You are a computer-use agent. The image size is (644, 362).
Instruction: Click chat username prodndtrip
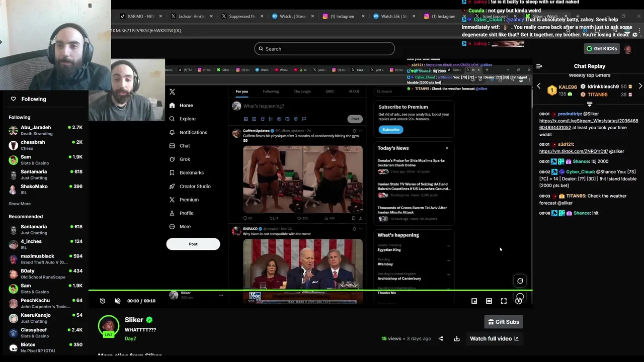click(x=570, y=114)
